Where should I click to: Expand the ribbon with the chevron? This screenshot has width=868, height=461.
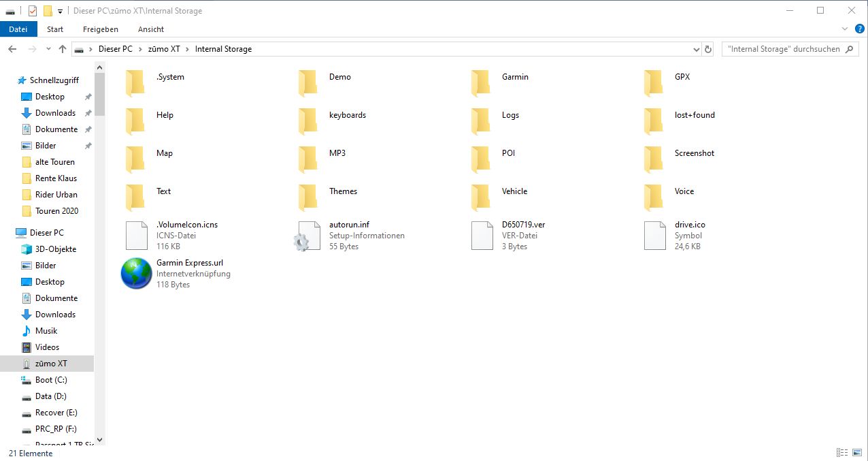(x=845, y=29)
